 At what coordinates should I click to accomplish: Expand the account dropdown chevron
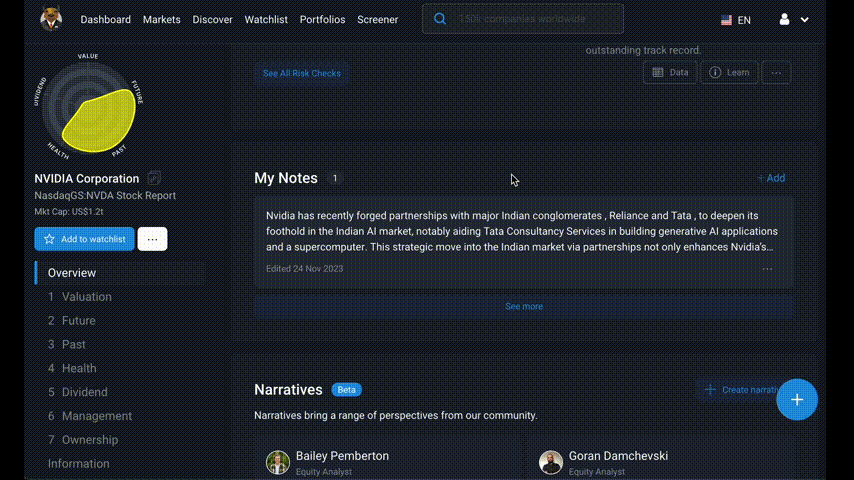[x=804, y=20]
